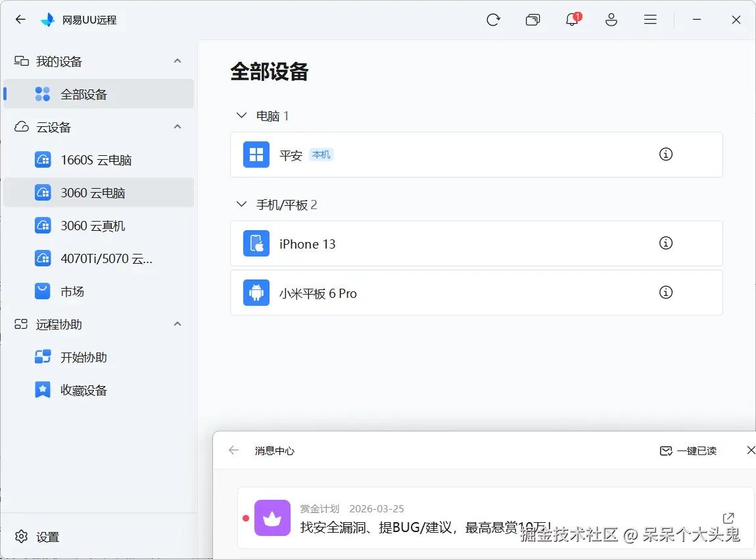This screenshot has height=559, width=756.
Task: Open the account profile icon
Action: (611, 20)
